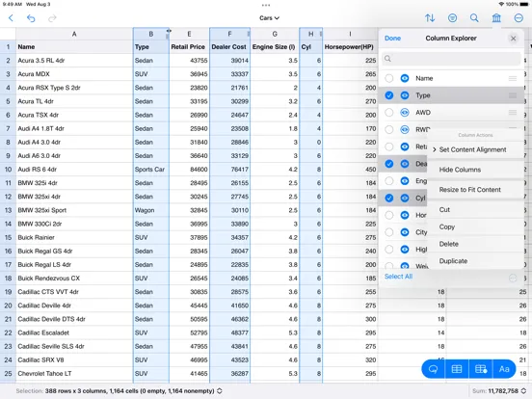Select cell Cadillac Escaladet

pos(74,332)
